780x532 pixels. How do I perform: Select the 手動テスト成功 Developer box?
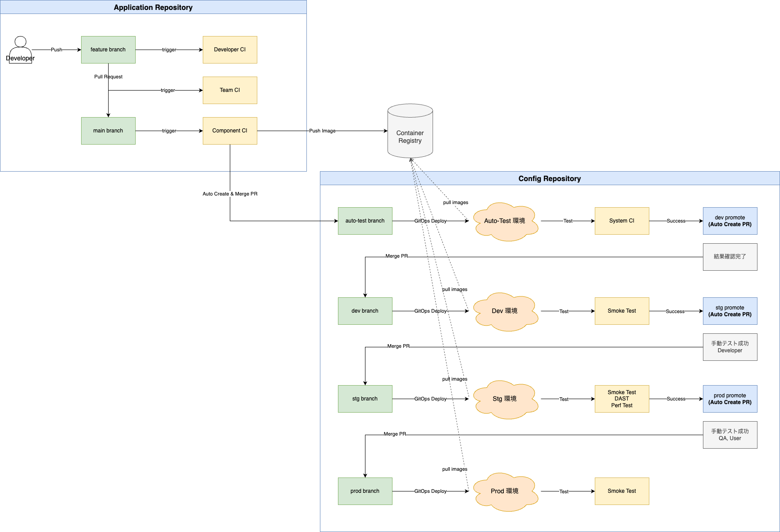click(x=730, y=347)
